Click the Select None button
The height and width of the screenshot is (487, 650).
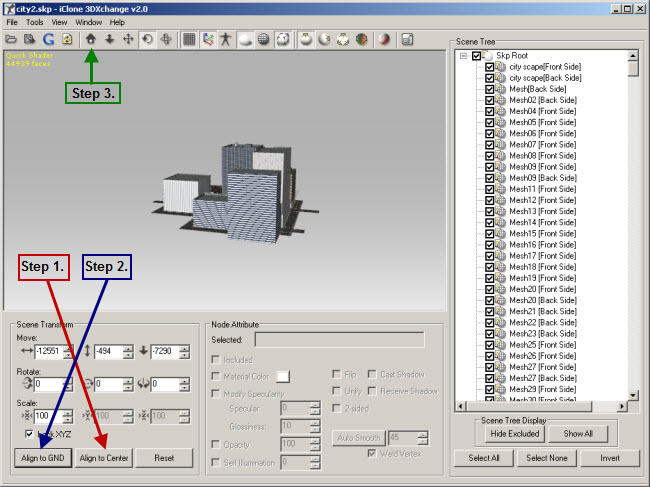pos(546,458)
